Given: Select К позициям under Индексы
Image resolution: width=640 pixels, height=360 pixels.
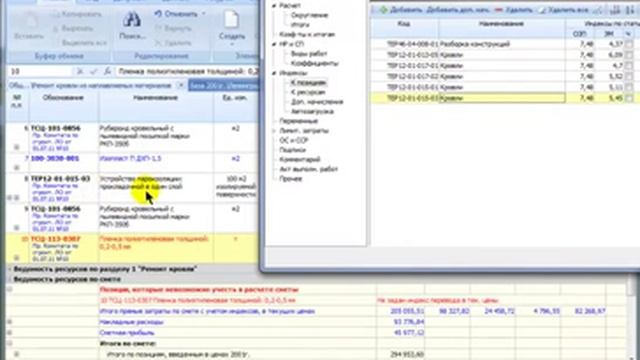Looking at the screenshot, I should 308,83.
